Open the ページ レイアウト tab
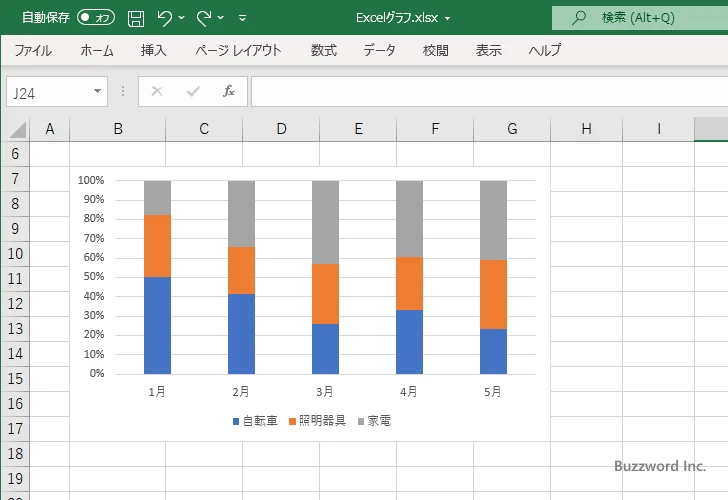Image resolution: width=728 pixels, height=500 pixels. coord(238,50)
